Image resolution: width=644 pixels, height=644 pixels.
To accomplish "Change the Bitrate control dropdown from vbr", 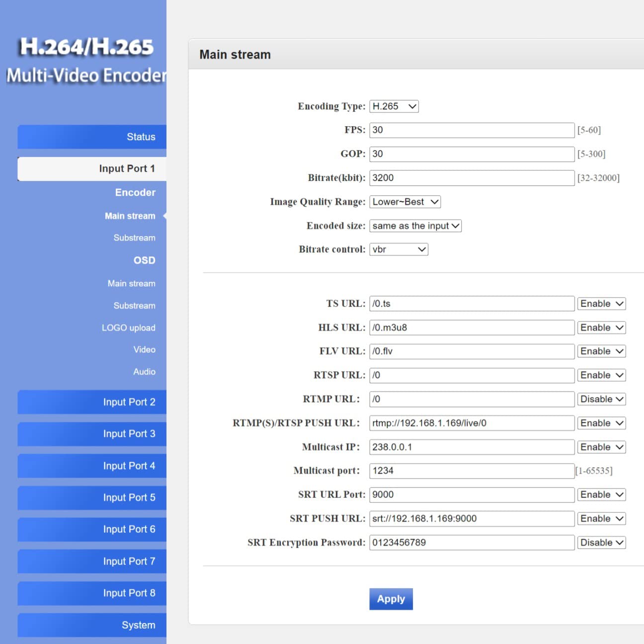I will coord(398,249).
